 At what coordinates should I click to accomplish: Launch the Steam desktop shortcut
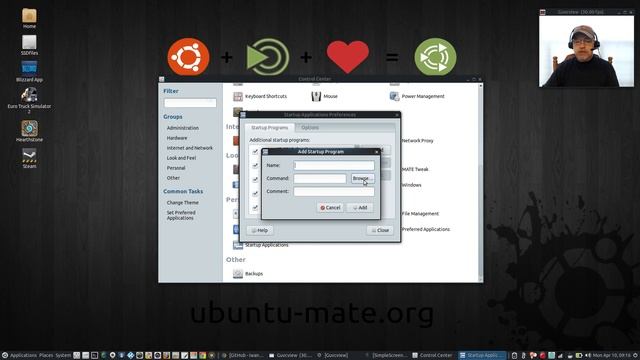click(x=29, y=158)
